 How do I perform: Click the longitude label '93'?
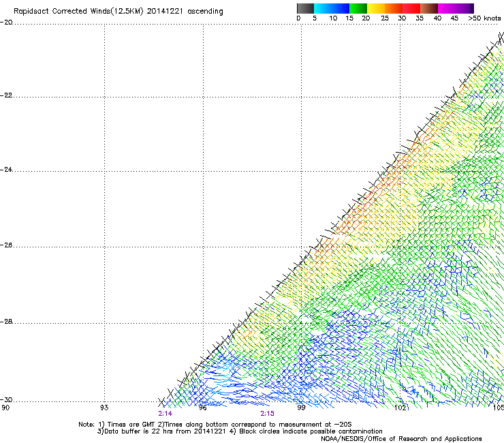coord(104,408)
